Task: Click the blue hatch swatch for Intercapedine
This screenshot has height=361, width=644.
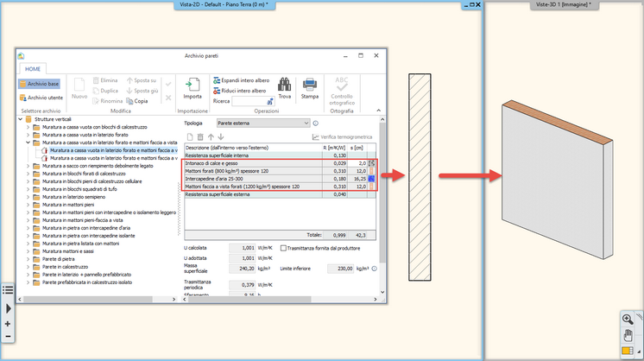Action: coord(371,179)
